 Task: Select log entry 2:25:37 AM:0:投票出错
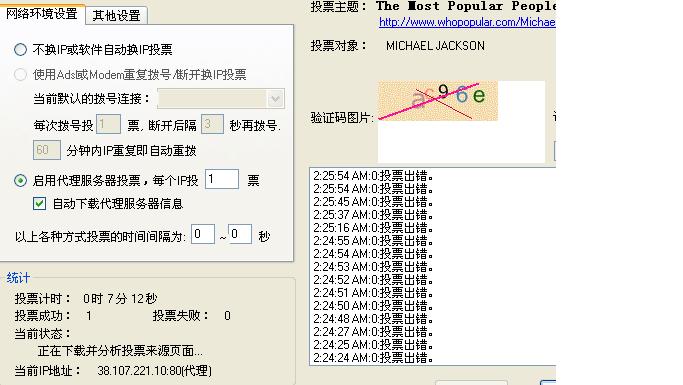pyautogui.click(x=373, y=215)
